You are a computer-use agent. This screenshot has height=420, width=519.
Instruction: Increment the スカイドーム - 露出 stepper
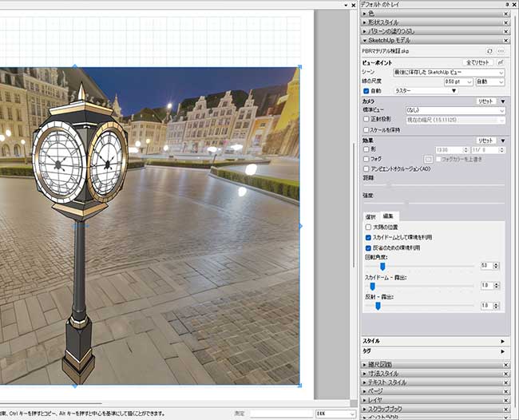pyautogui.click(x=496, y=284)
